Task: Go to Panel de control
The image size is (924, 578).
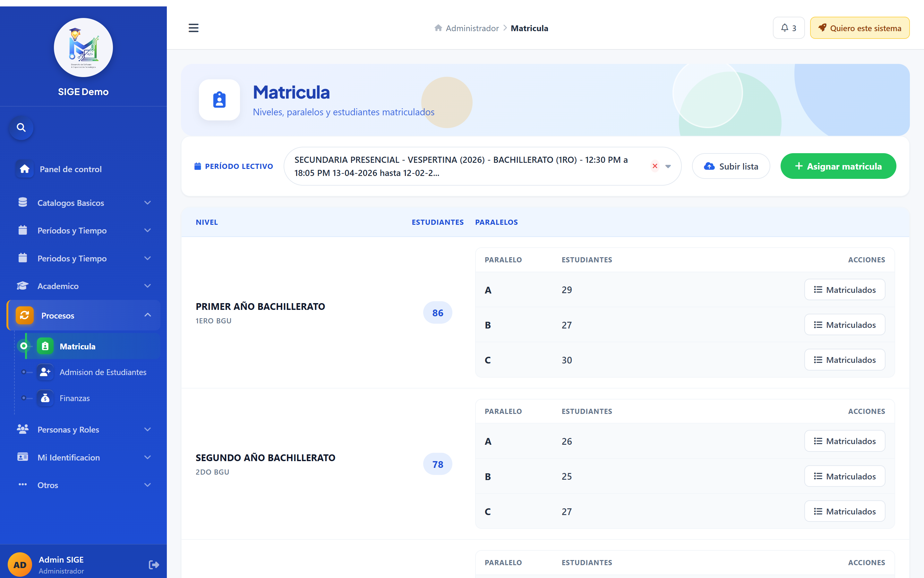Action: pyautogui.click(x=83, y=169)
